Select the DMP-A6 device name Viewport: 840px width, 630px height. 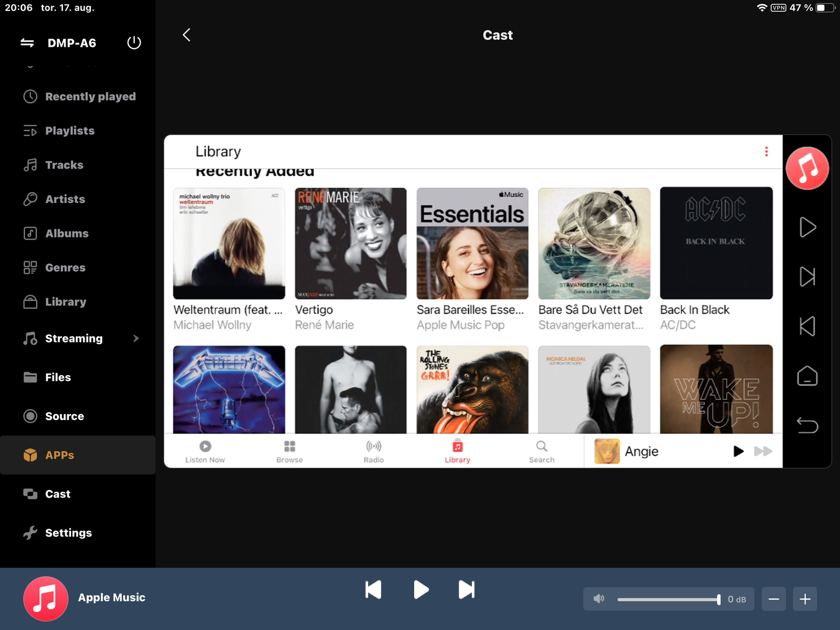point(72,43)
